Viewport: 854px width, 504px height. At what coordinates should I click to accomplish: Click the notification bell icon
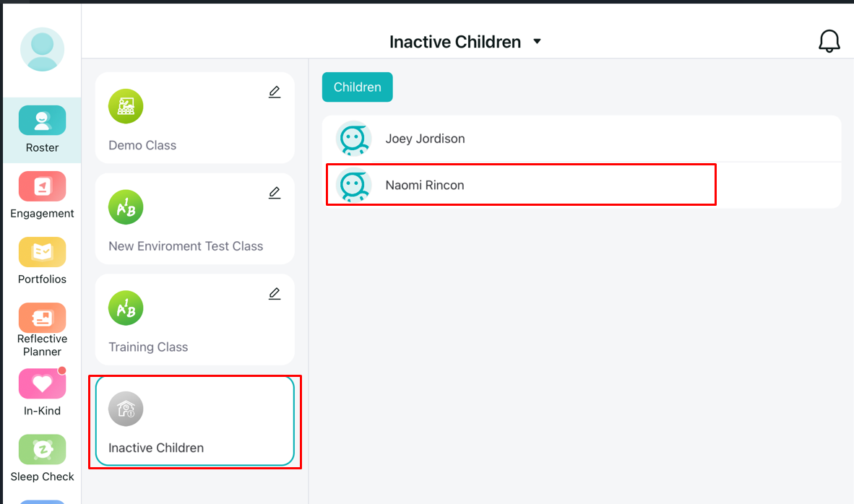click(829, 41)
